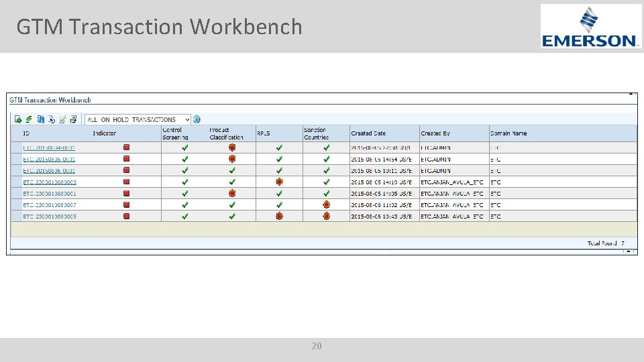The height and width of the screenshot is (362, 644).
Task: Click Control Screening checkmark for ETC.20150806-0001
Action: (185, 170)
